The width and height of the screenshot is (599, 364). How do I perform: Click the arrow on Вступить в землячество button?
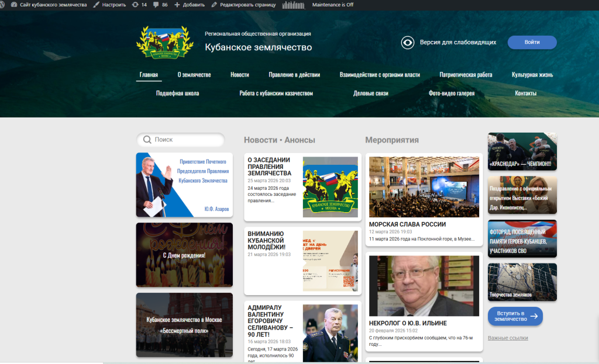(533, 317)
